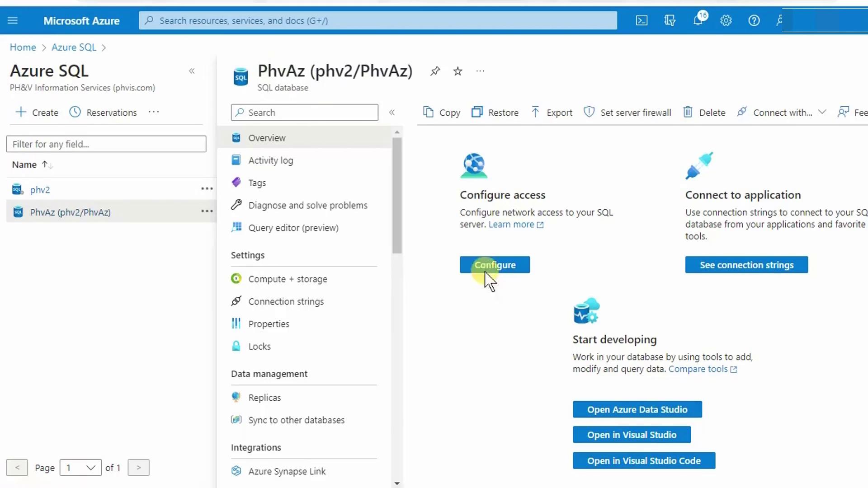This screenshot has width=868, height=488.
Task: Open Query editor (preview) menu item
Action: pyautogui.click(x=293, y=228)
